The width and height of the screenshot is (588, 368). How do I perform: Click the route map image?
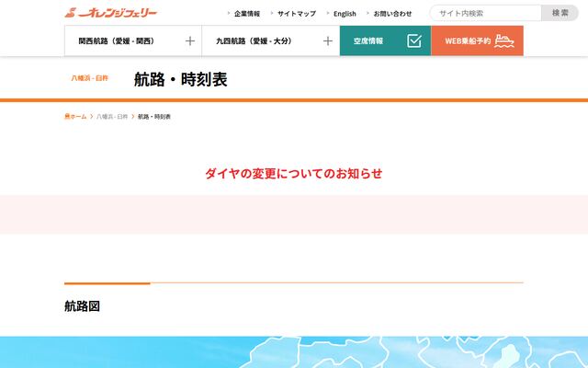coord(294,352)
